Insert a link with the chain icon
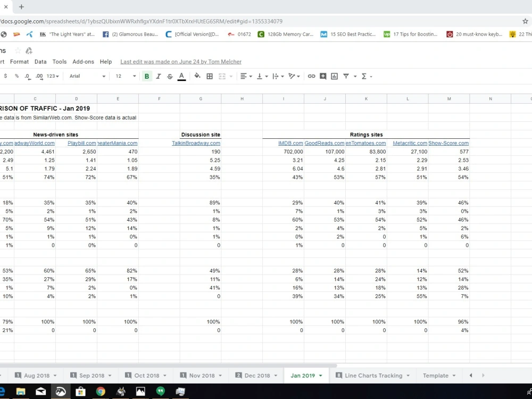The image size is (532, 399). 311,76
